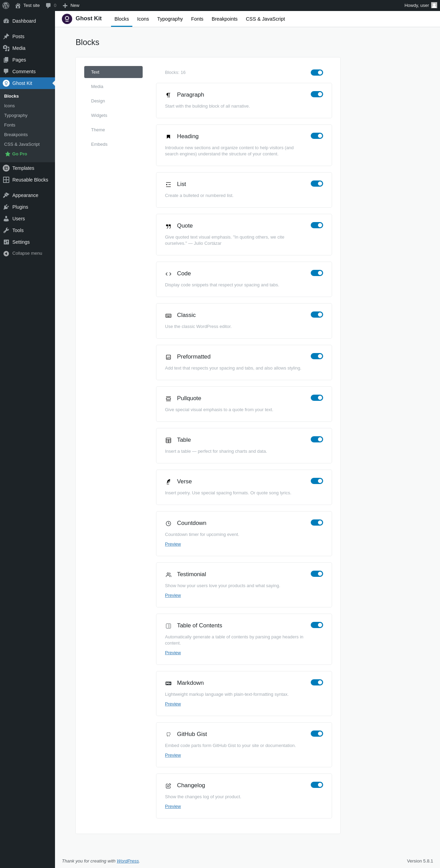Open GitHub Gist Preview link

click(x=173, y=755)
